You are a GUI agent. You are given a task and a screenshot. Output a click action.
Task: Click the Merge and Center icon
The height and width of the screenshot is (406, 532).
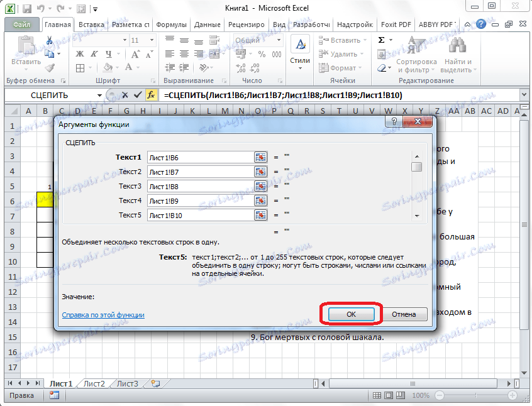(214, 54)
